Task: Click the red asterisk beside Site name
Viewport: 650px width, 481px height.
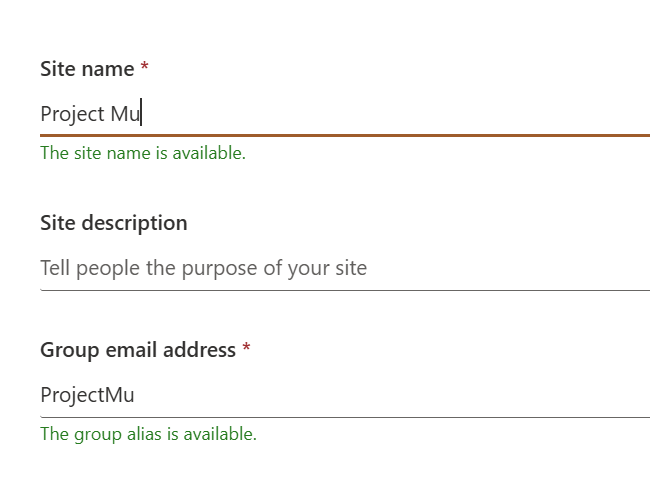Action: click(145, 68)
